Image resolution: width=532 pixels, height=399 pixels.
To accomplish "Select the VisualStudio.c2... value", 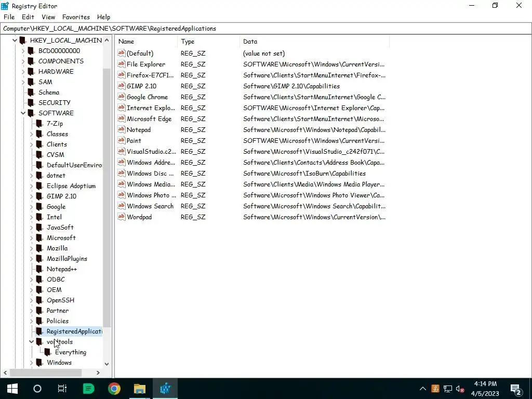I will [x=151, y=151].
